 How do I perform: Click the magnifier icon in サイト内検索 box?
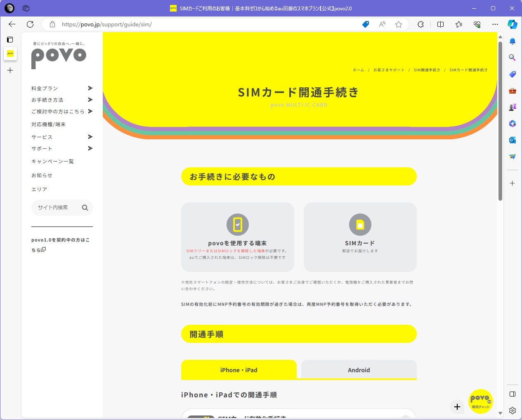[85, 208]
